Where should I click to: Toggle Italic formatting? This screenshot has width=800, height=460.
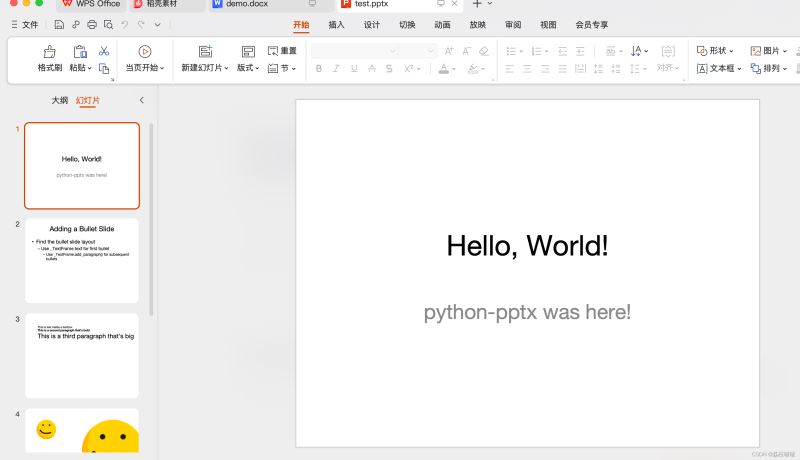[336, 68]
